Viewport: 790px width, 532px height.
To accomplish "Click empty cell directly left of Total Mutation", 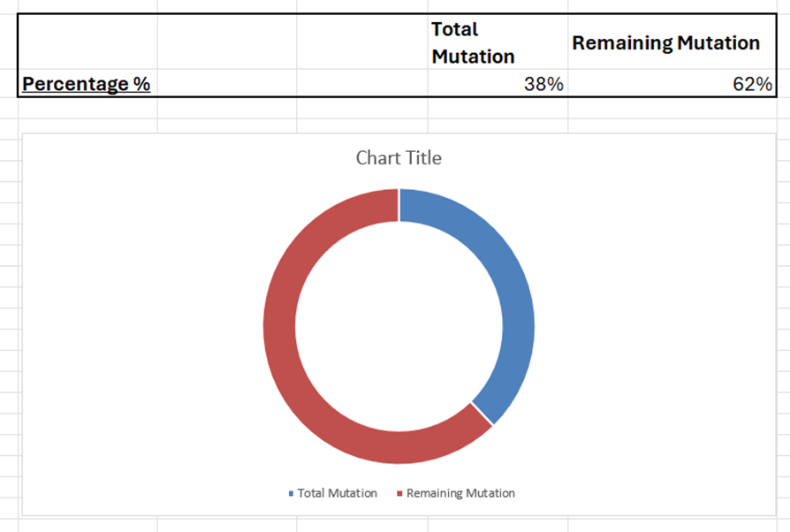I will (362, 42).
